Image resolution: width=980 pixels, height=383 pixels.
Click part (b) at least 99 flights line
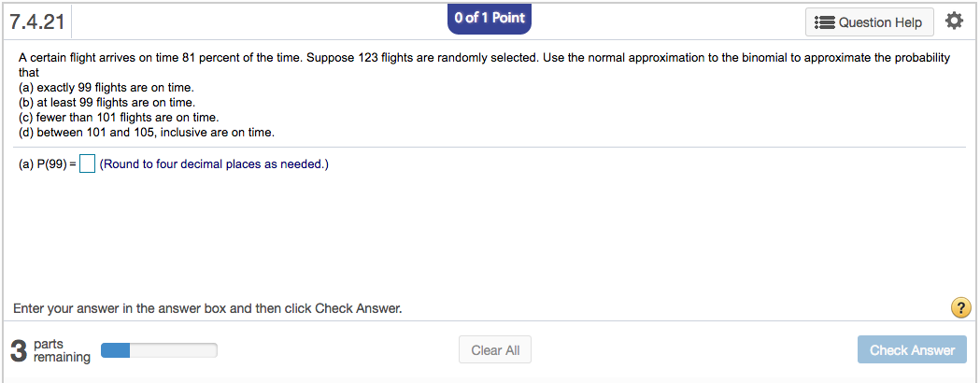coord(107,102)
